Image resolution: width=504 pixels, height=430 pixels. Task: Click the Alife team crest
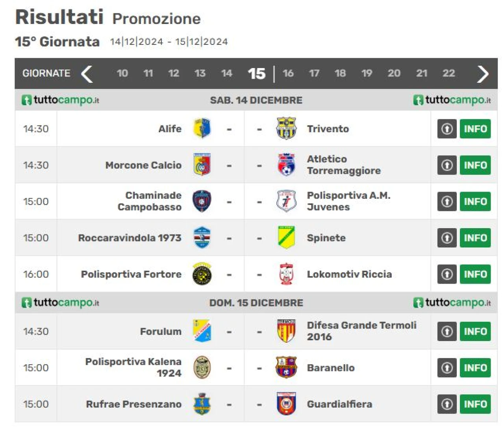coord(202,128)
